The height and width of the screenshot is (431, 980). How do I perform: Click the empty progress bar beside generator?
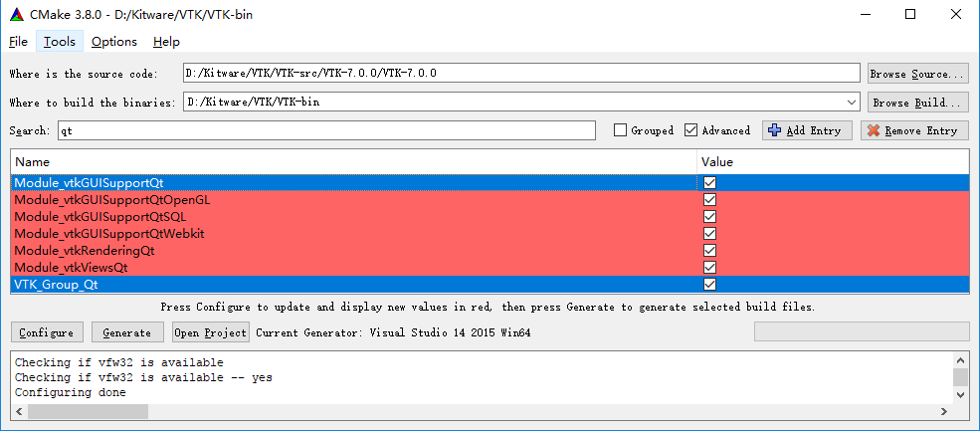[x=862, y=331]
